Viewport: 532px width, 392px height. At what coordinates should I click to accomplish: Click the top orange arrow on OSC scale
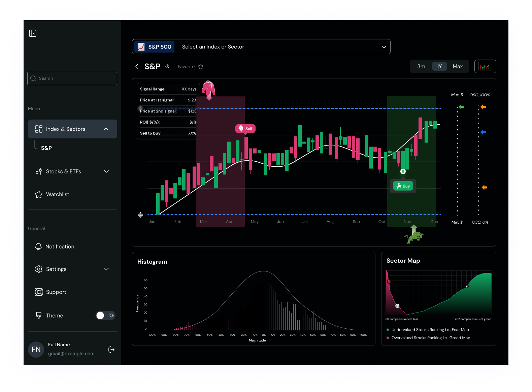[483, 107]
